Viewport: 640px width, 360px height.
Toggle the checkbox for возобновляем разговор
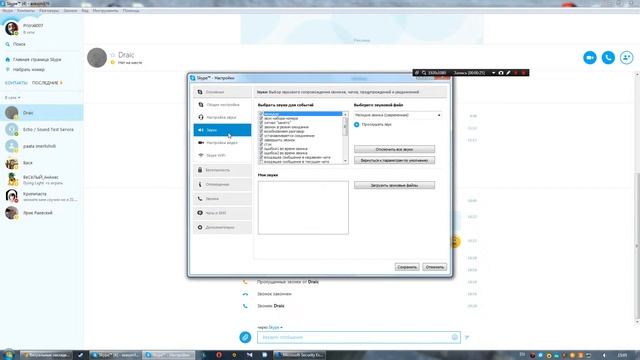click(x=261, y=131)
